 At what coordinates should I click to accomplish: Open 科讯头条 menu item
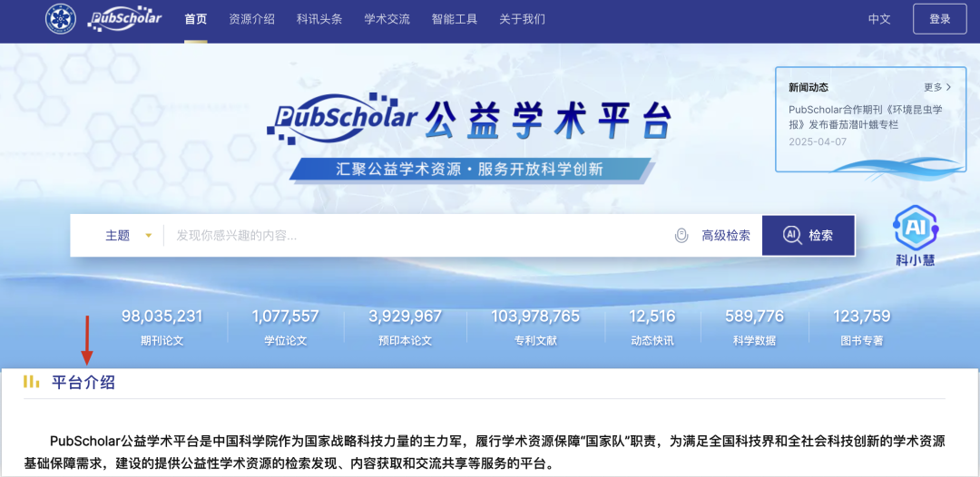tap(319, 19)
